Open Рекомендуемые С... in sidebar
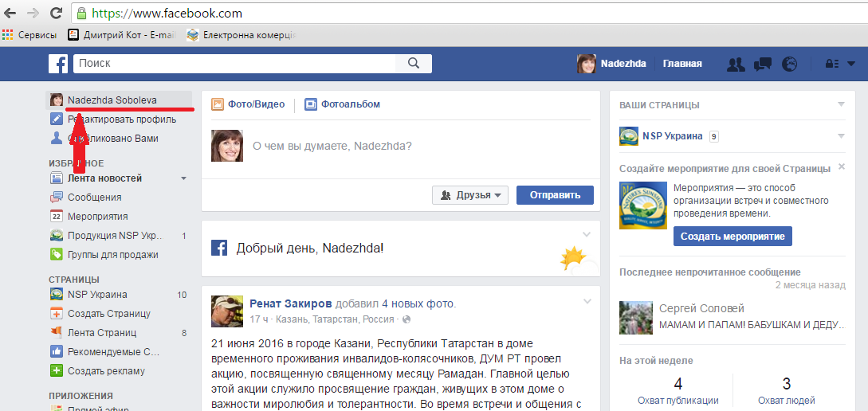 113,352
